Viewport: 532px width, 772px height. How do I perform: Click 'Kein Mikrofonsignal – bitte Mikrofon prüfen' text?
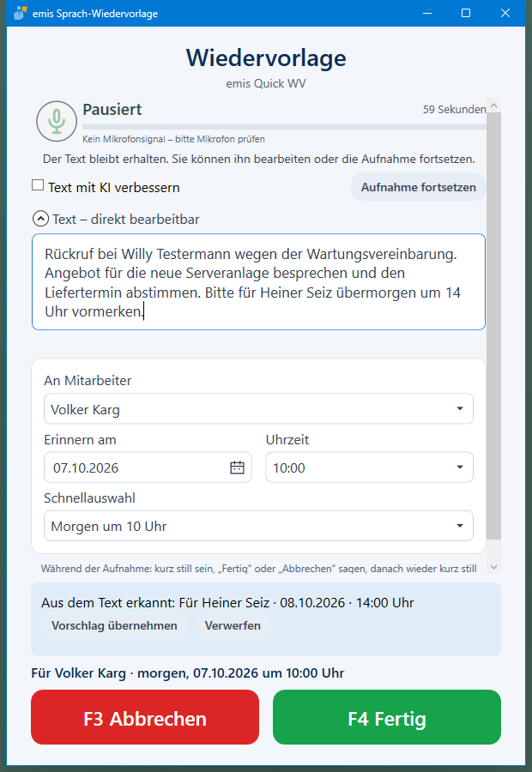coord(173,139)
